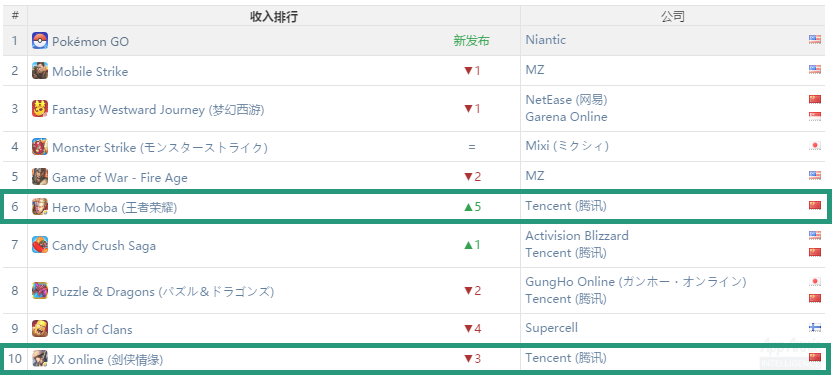Open the Clash of Clans link
This screenshot has height=379, width=833.
[x=92, y=330]
